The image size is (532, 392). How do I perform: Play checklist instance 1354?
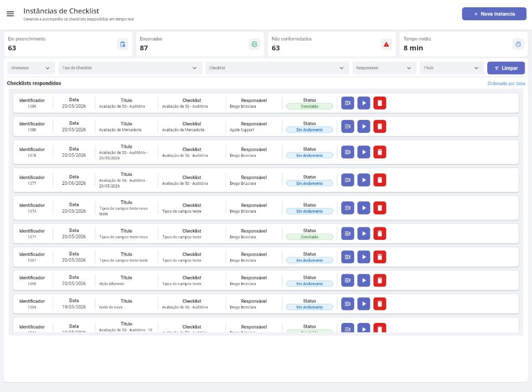coord(364,304)
